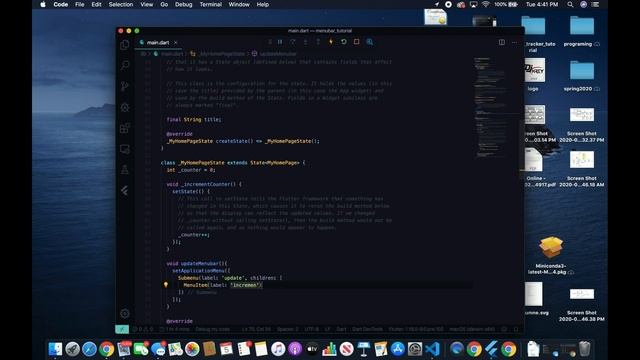Change the indentation via Spaces: 2
The width and height of the screenshot is (640, 360).
(x=287, y=329)
